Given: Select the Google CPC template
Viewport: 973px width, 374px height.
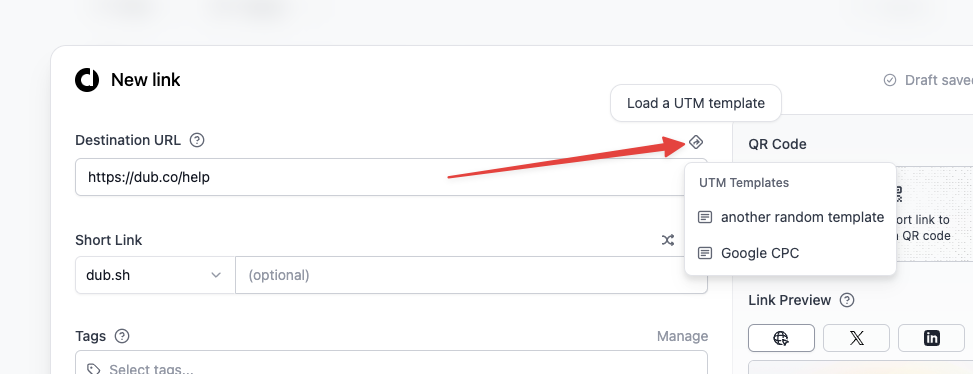Looking at the screenshot, I should 791,253.
